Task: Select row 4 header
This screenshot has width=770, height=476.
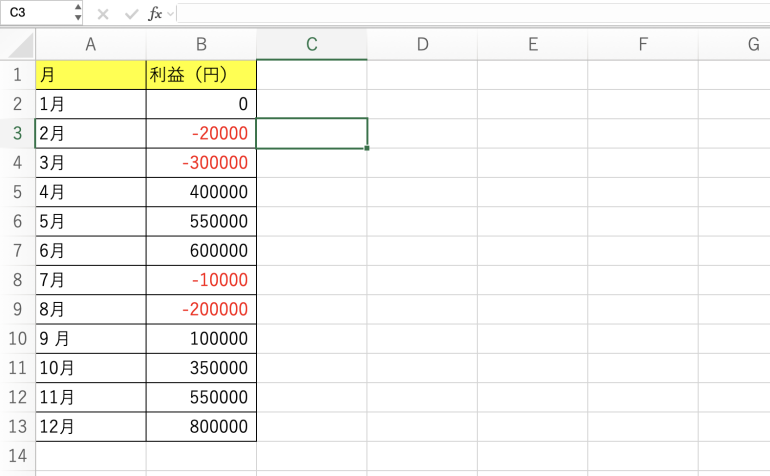Action: pos(18,163)
